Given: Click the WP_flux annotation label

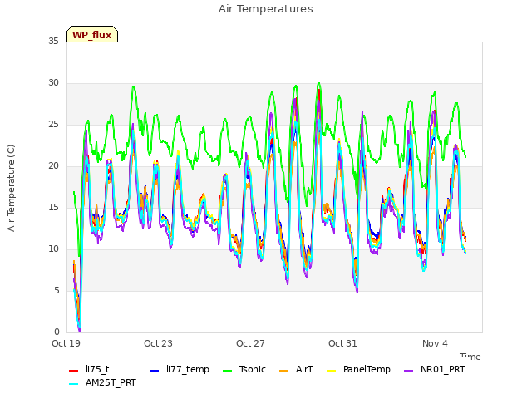Looking at the screenshot, I should coord(92,34).
